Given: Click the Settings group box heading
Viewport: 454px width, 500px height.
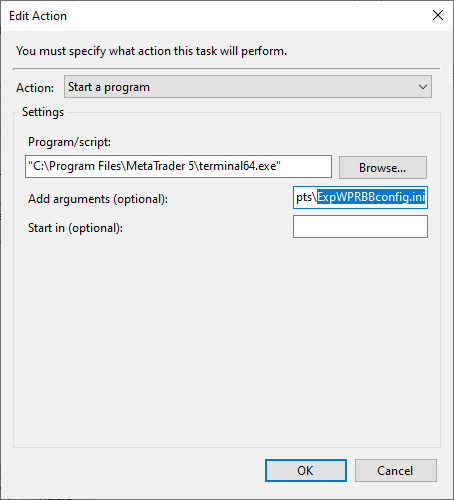Looking at the screenshot, I should coord(43,112).
